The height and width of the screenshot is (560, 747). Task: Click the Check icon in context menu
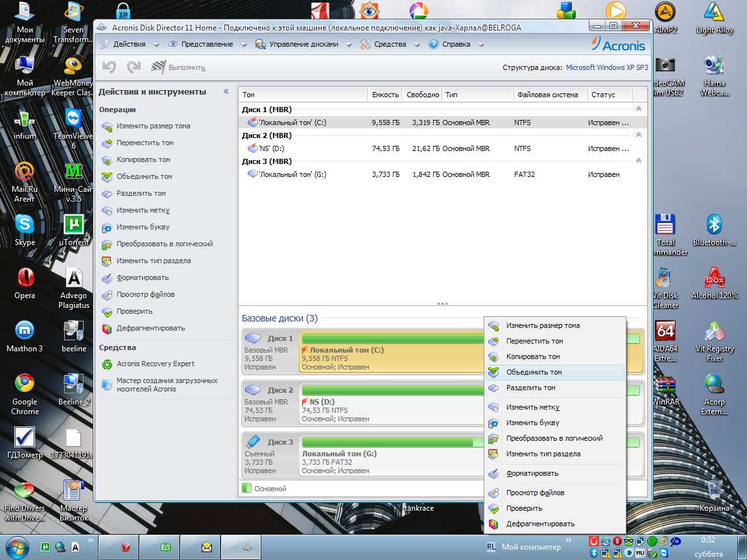(x=494, y=509)
